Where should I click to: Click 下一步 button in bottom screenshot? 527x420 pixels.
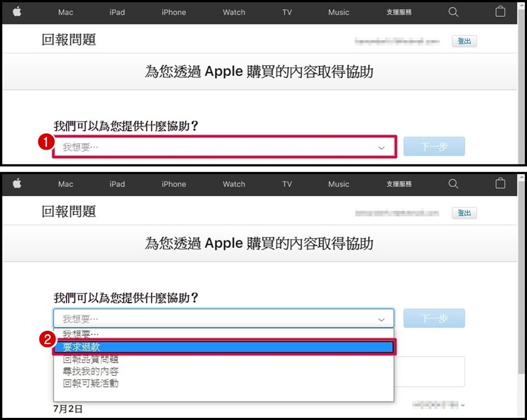[x=434, y=318]
